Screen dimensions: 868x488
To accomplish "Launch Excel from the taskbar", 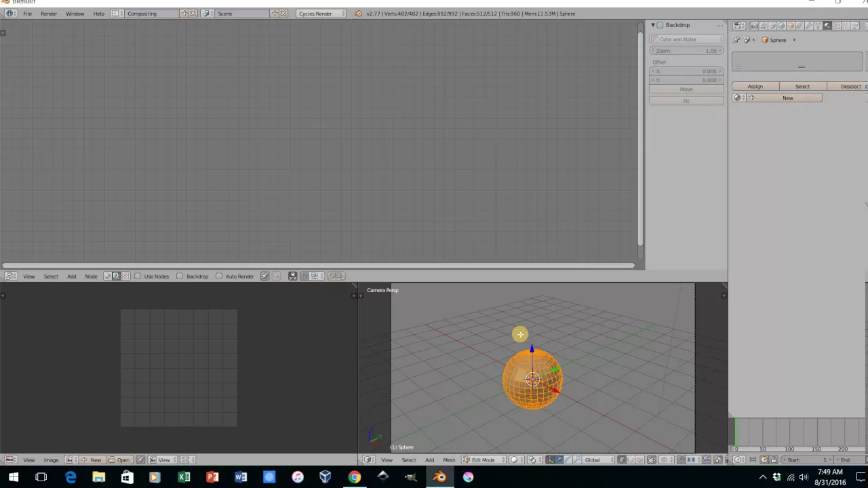I will (x=184, y=477).
